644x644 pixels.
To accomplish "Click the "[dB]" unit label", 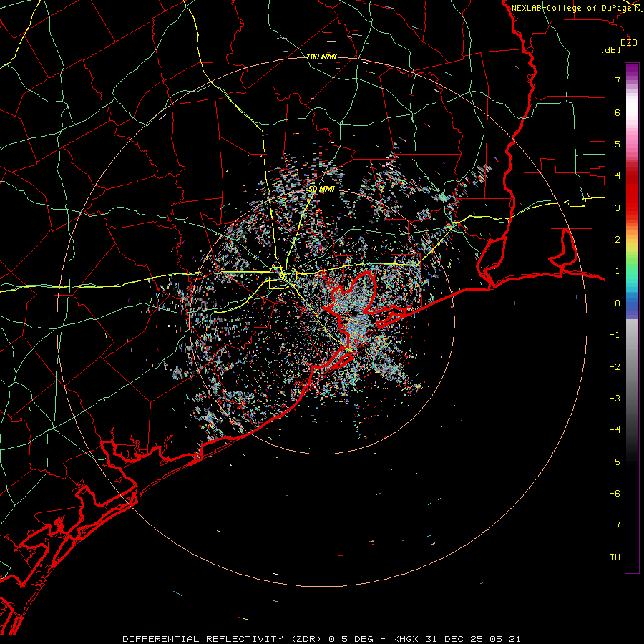I will [x=611, y=49].
